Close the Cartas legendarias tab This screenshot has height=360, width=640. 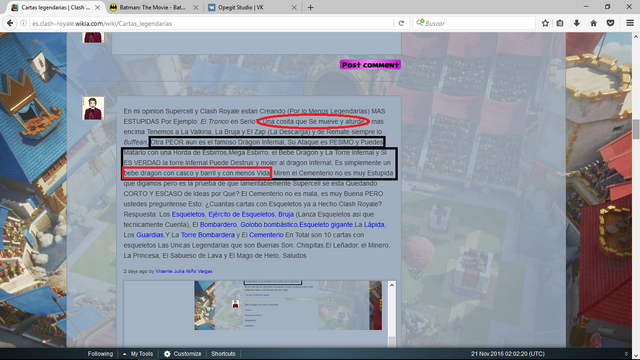97,7
